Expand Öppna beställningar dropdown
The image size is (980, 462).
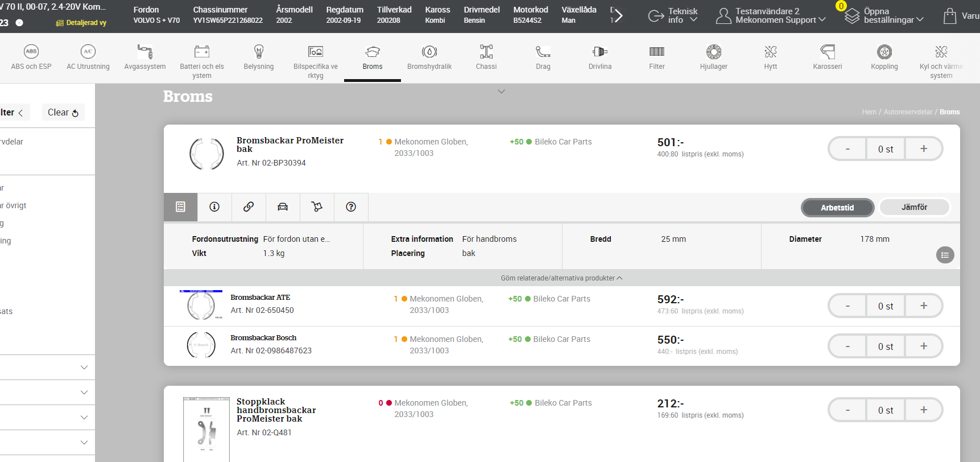tap(884, 16)
